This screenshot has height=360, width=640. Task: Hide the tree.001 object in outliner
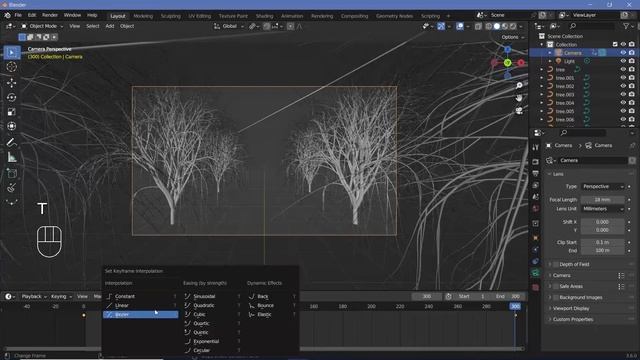tap(623, 78)
